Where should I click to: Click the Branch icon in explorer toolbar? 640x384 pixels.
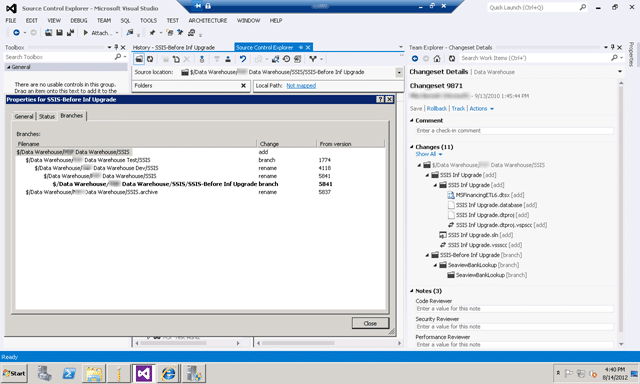(x=313, y=59)
